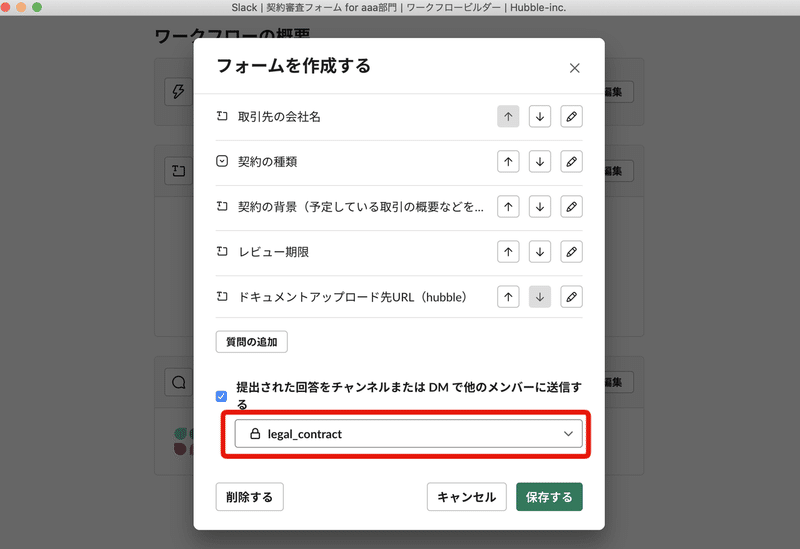
Task: Click the macOS yellow minimize window button
Action: pos(21,7)
